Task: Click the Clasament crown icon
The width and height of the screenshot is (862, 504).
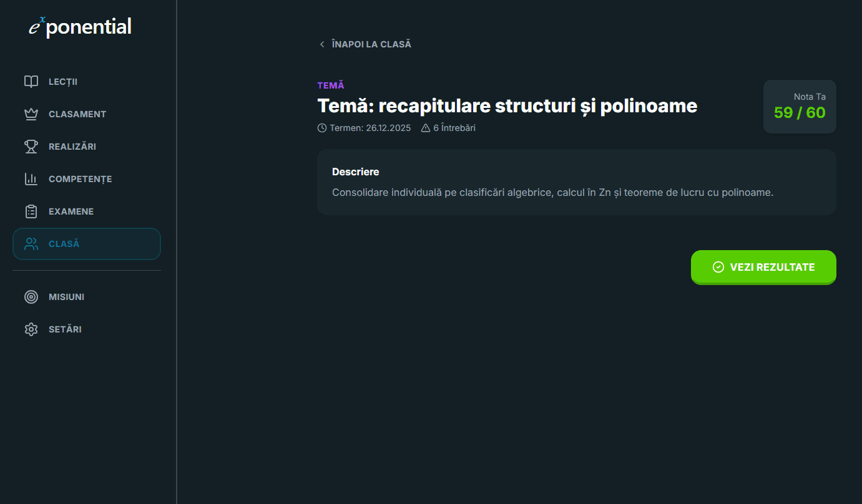Action: (31, 114)
